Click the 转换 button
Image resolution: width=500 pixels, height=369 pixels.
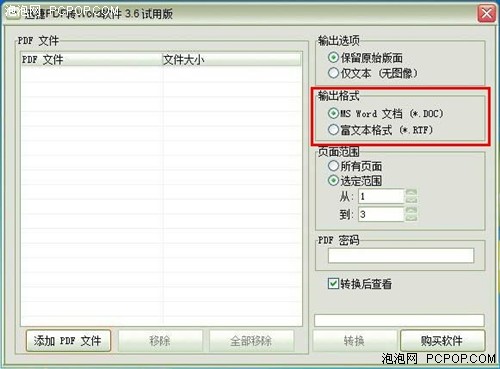coord(355,341)
